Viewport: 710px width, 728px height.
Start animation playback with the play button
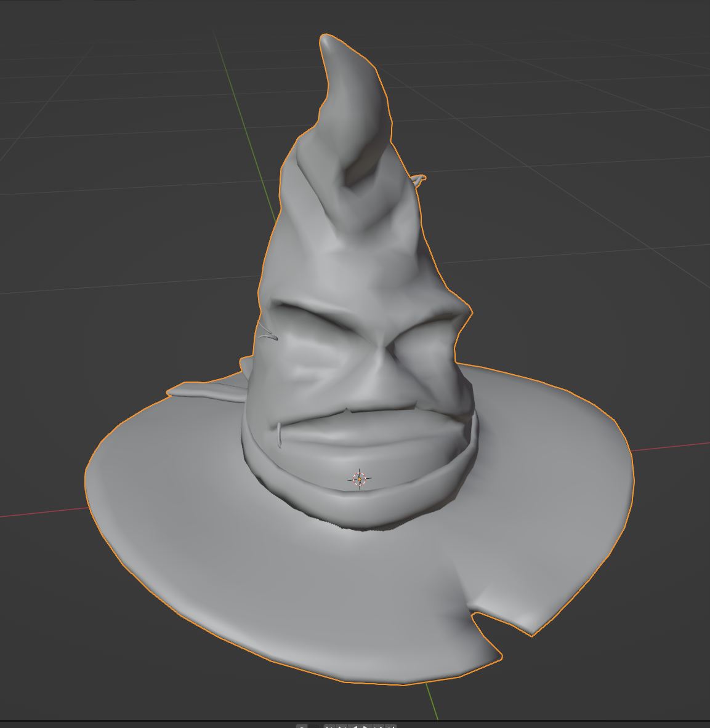366,726
